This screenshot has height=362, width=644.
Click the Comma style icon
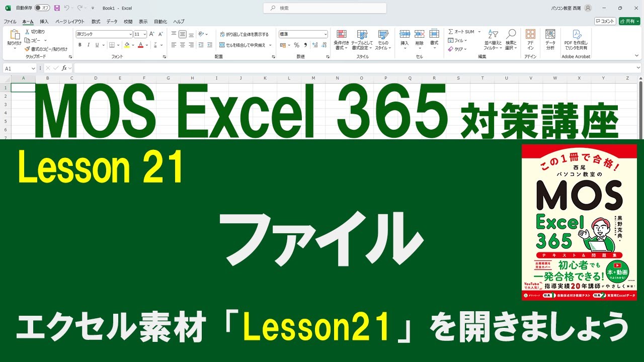(x=305, y=45)
